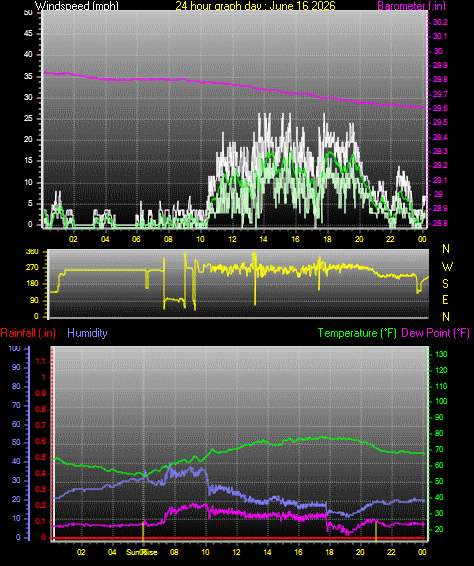474x566 pixels.
Task: Click the 'E' wind direction label
Action: (x=445, y=300)
